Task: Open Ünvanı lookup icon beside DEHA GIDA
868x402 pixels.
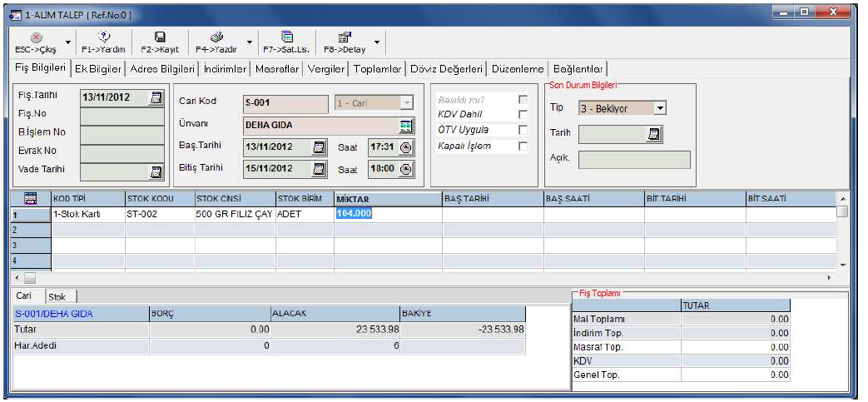Action: tap(406, 125)
